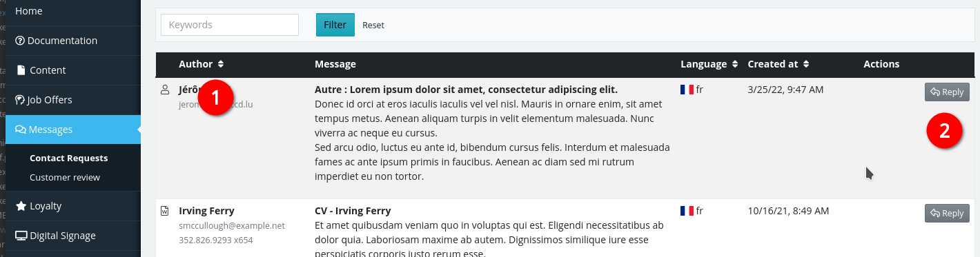Click the Filter button
This screenshot has height=257, width=980.
(335, 25)
